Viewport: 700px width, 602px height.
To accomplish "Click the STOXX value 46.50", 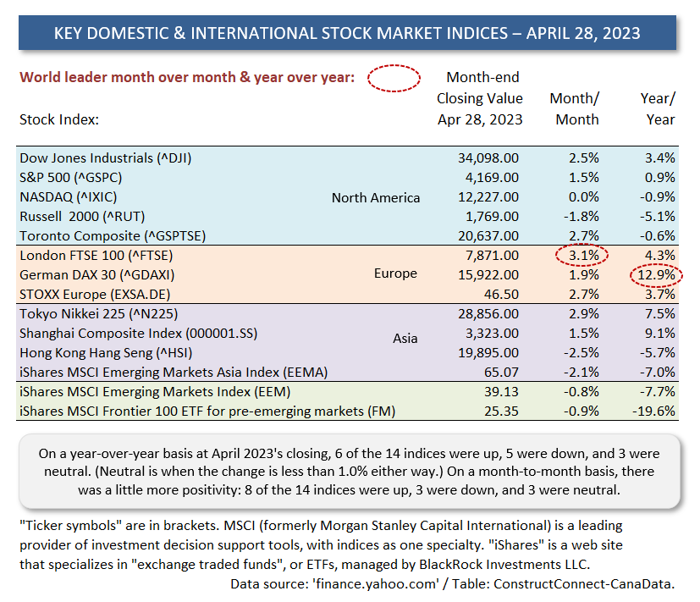I will click(501, 295).
